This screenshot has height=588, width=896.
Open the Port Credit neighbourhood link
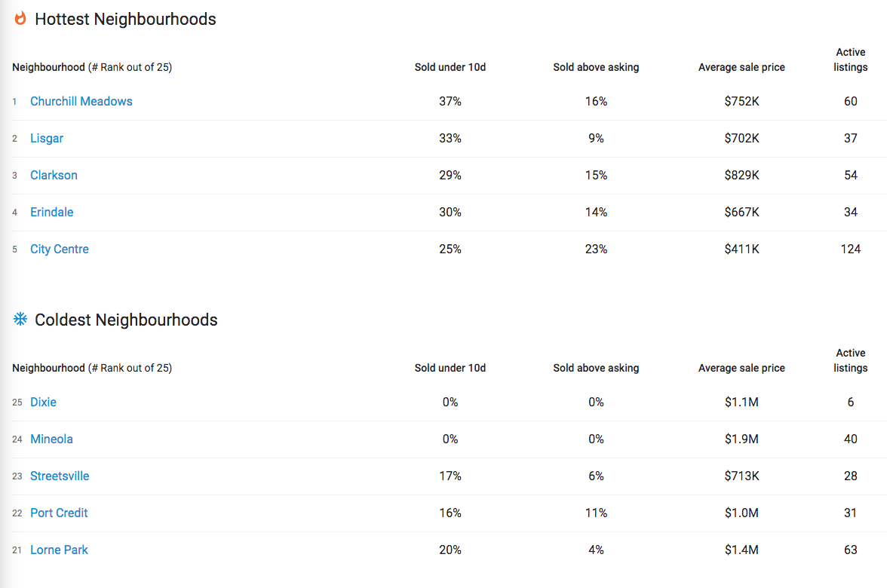59,513
